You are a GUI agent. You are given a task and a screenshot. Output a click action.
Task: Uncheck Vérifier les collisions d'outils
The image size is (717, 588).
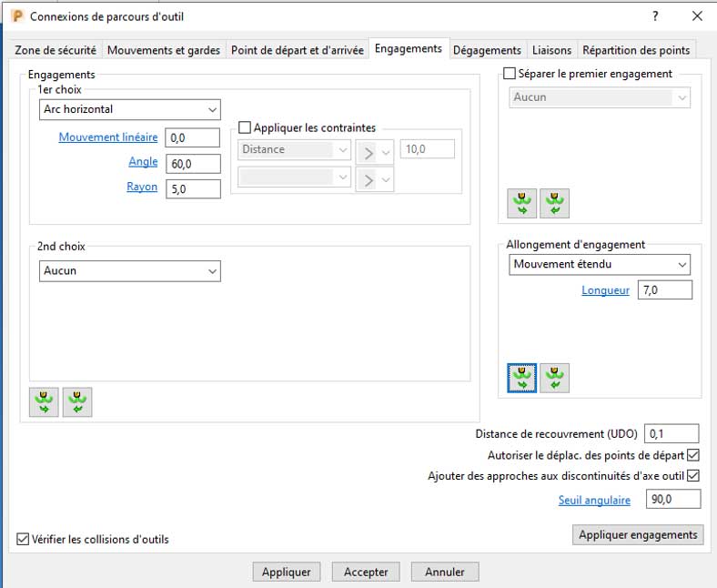[x=23, y=539]
